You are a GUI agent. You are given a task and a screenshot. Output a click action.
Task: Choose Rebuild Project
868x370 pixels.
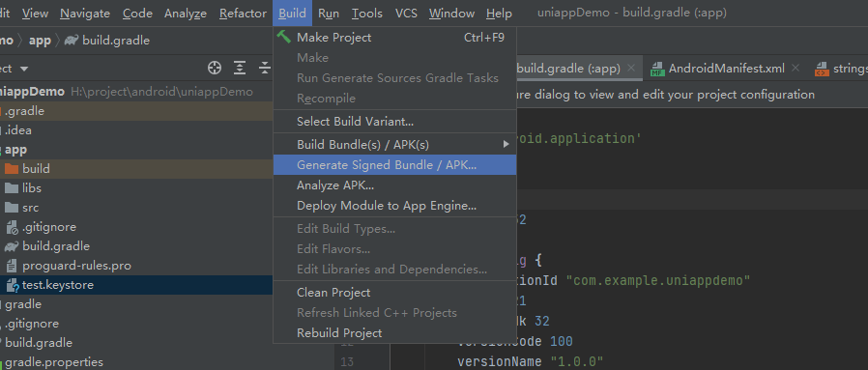pos(394,333)
